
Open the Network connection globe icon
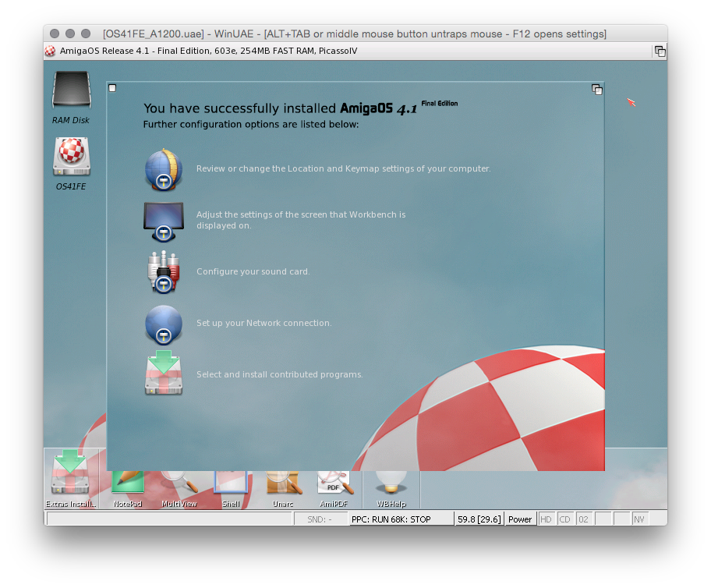click(164, 325)
